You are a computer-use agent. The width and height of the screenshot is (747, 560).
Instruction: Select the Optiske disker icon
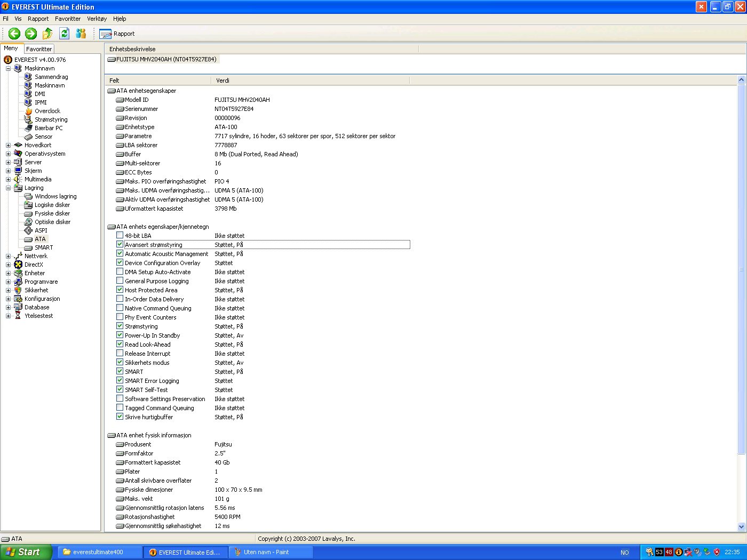[28, 222]
